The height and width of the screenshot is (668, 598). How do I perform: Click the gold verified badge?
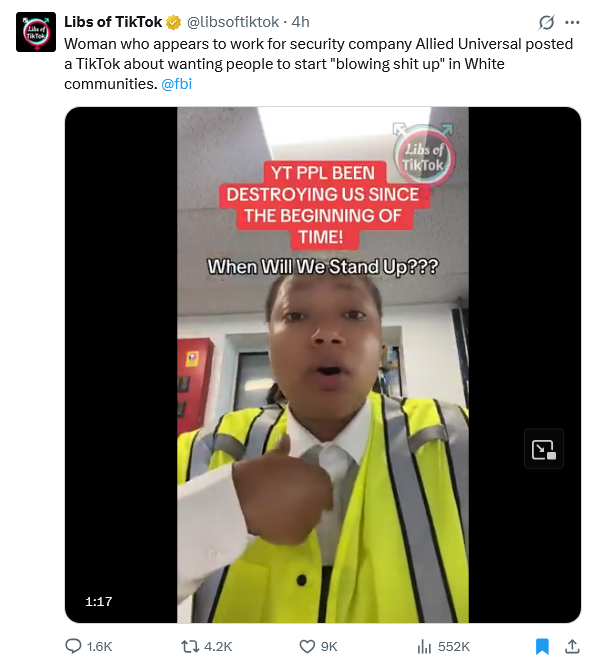(173, 22)
